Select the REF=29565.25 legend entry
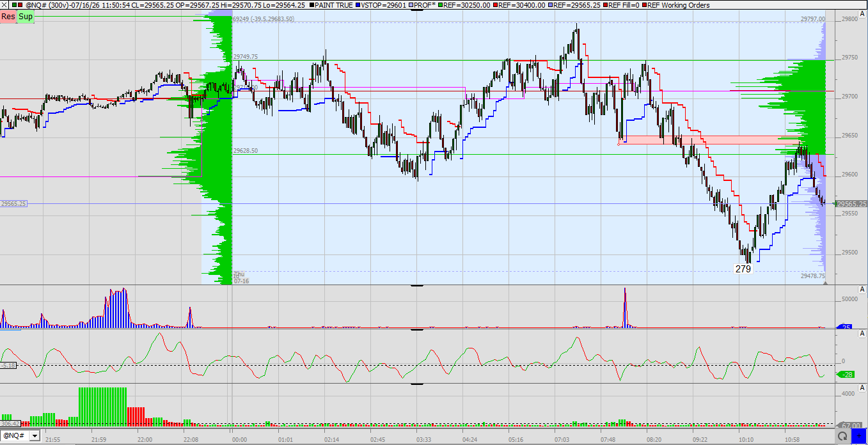 point(574,4)
